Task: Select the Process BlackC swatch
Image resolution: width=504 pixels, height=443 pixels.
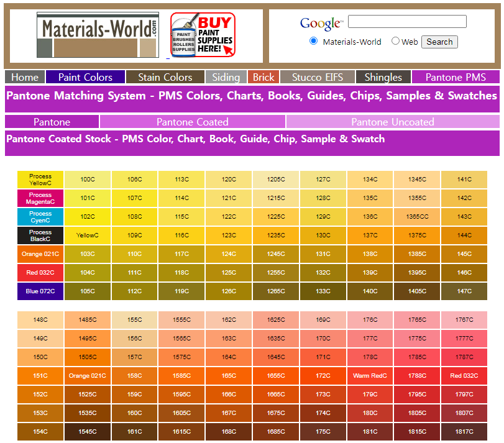Action: [40, 235]
